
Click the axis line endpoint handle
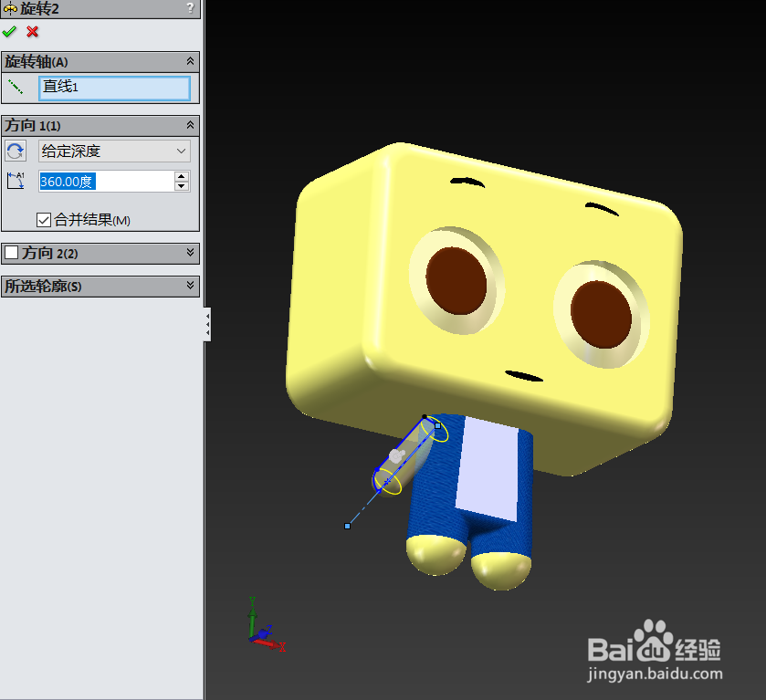tap(347, 526)
